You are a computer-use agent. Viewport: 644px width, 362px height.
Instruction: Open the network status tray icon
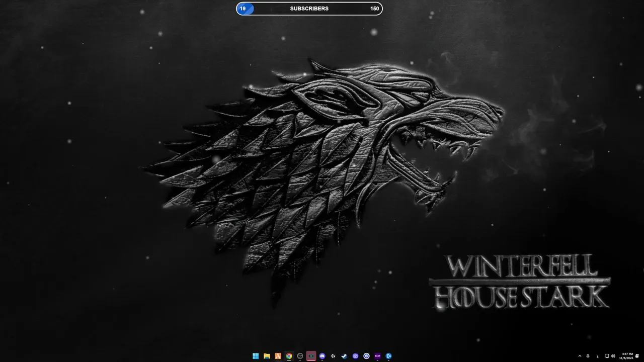(x=607, y=356)
